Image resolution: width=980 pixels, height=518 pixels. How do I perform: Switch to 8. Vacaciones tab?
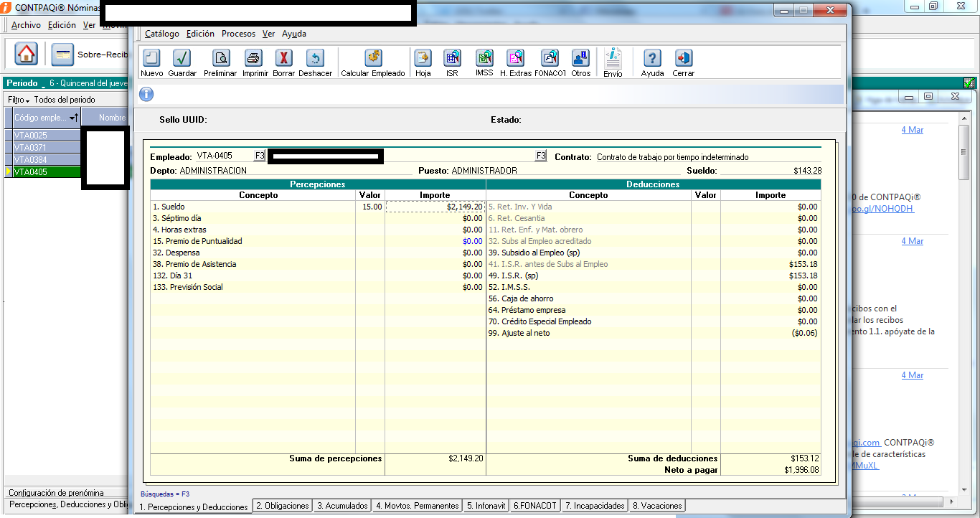tap(657, 506)
